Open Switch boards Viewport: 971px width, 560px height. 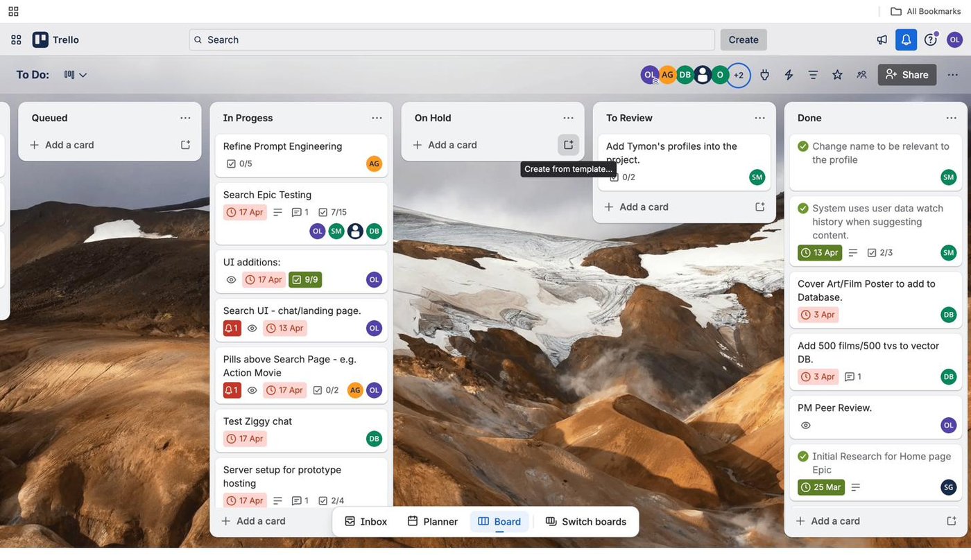tap(586, 521)
